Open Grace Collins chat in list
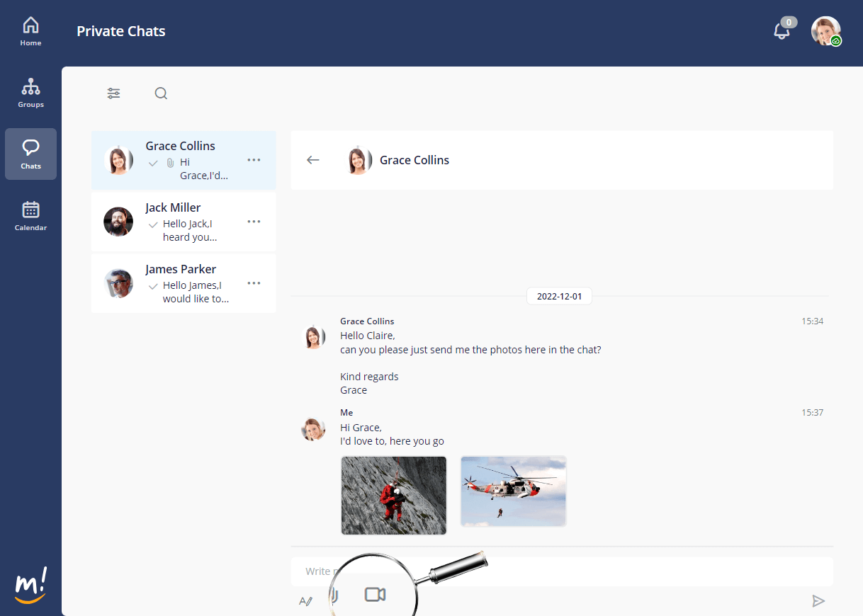This screenshot has width=863, height=616. click(x=184, y=161)
